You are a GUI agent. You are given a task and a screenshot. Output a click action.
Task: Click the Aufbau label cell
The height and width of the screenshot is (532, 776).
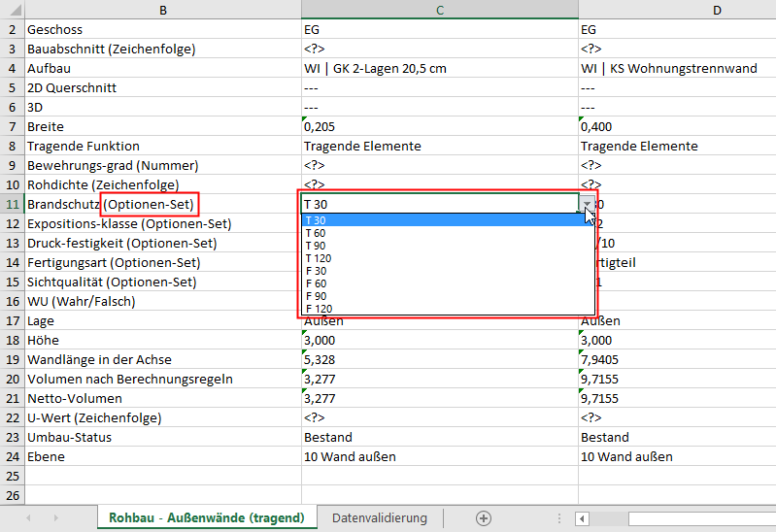tap(163, 68)
